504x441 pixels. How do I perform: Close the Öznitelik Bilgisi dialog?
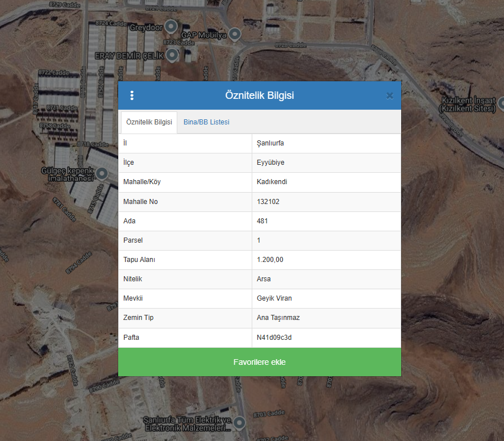point(390,95)
